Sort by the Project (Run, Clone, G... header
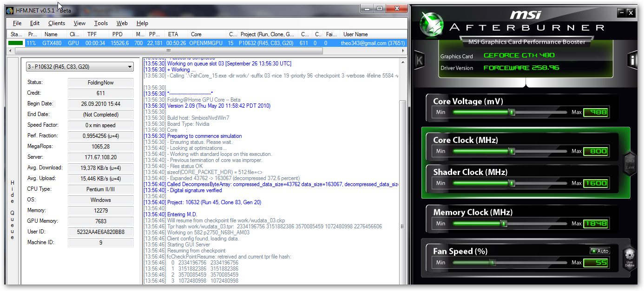The height and width of the screenshot is (291, 644). [x=268, y=34]
